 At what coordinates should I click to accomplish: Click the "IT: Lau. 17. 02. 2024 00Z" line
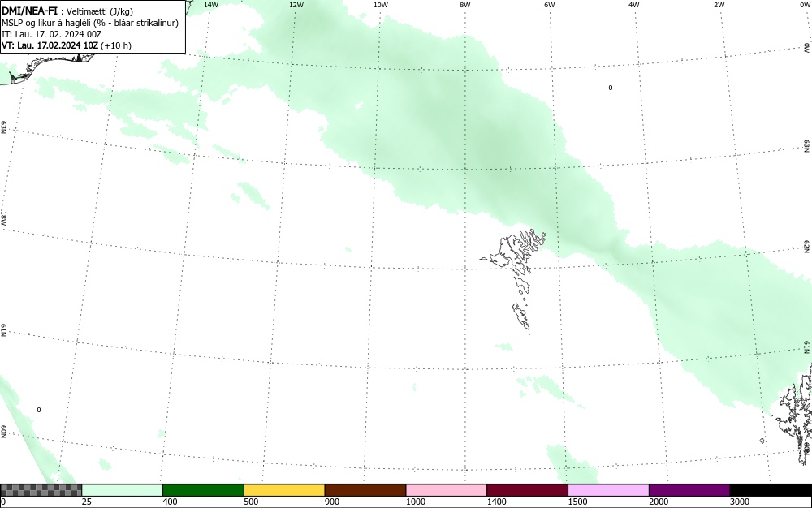52,34
